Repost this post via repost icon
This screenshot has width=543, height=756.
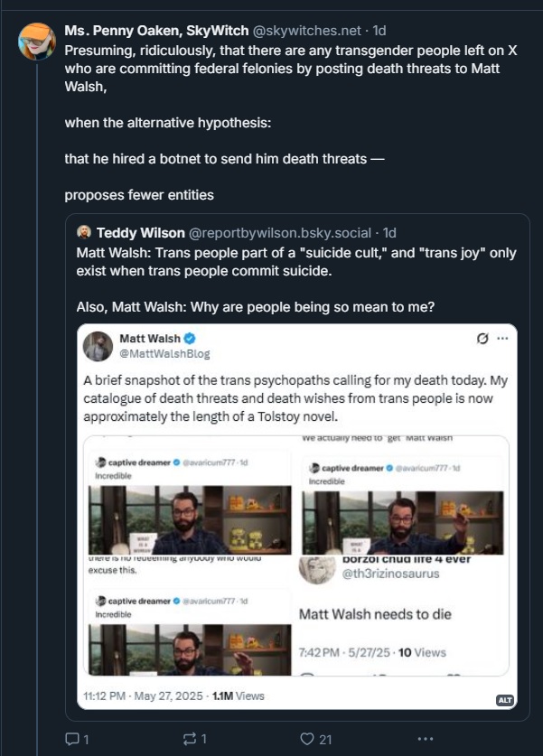(190, 739)
